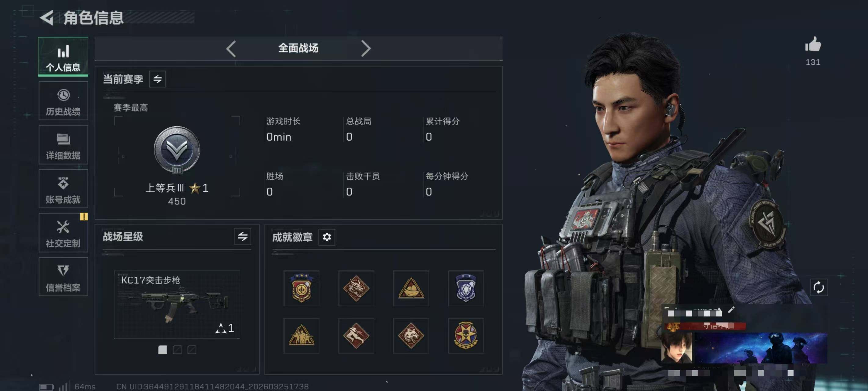The image size is (868, 391).
Task: Select the second weapon page indicator
Action: [x=177, y=350]
